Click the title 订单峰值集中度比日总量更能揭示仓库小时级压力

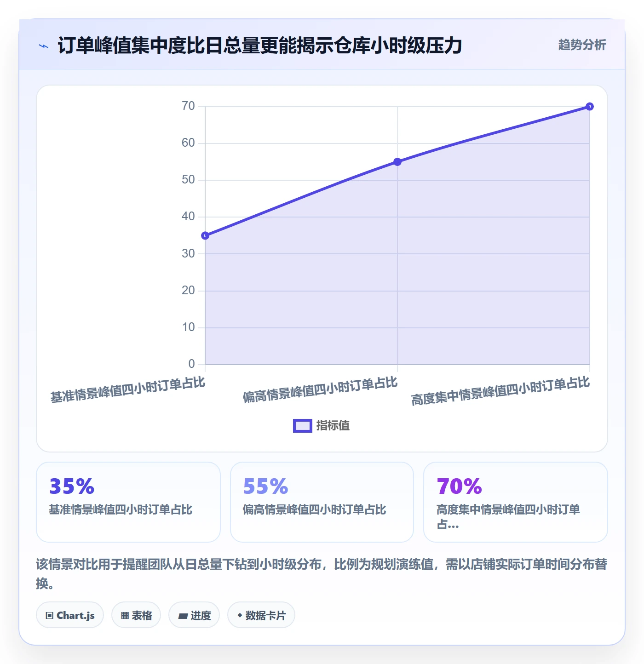260,46
